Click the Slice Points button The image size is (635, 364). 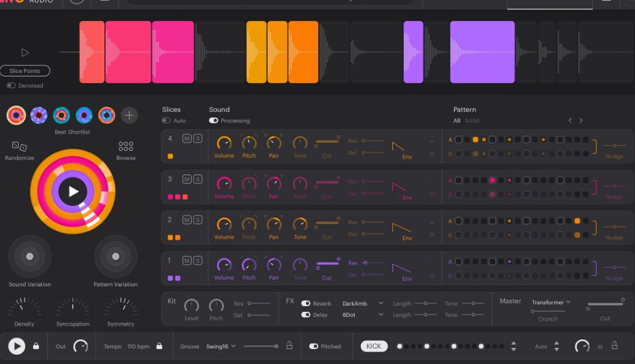tap(25, 71)
